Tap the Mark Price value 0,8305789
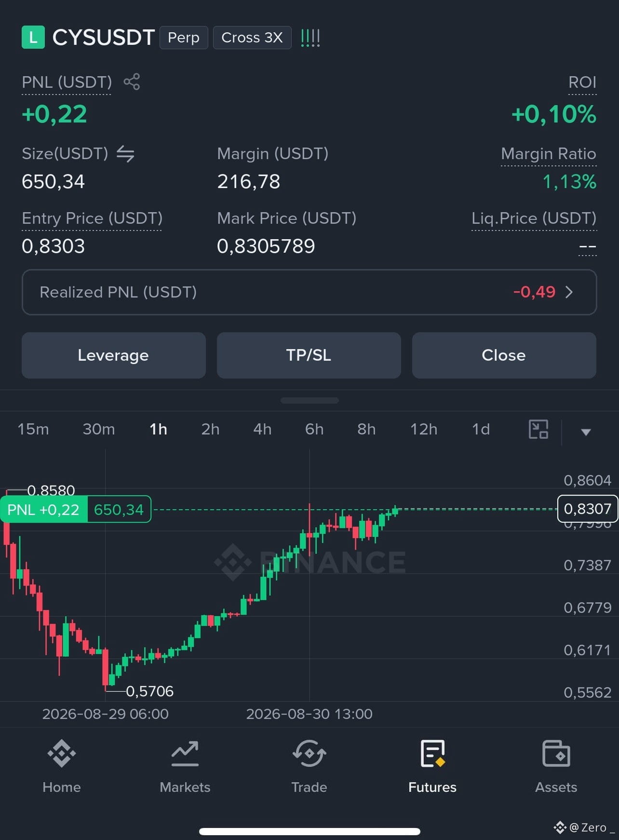Screen dimensions: 619x840 tap(266, 246)
